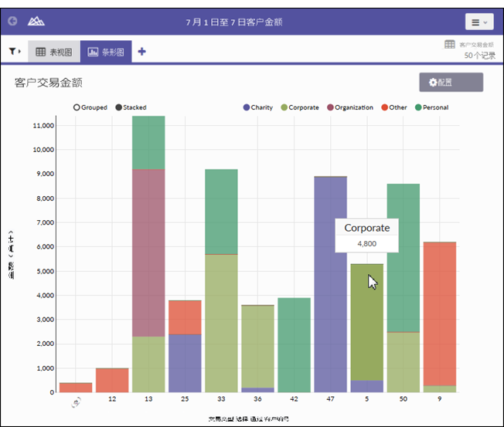Image resolution: width=504 pixels, height=427 pixels.
Task: Click the 50个记录 record count link
Action: 478,56
